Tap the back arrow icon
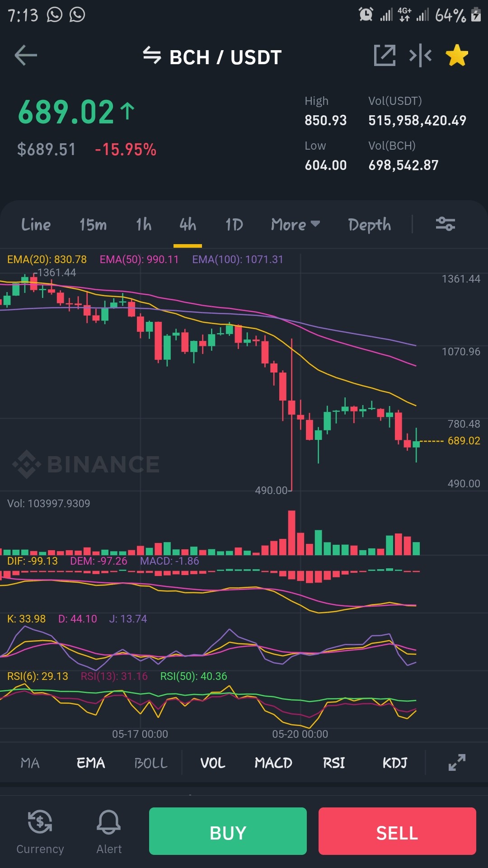Image resolution: width=488 pixels, height=868 pixels. click(x=26, y=56)
